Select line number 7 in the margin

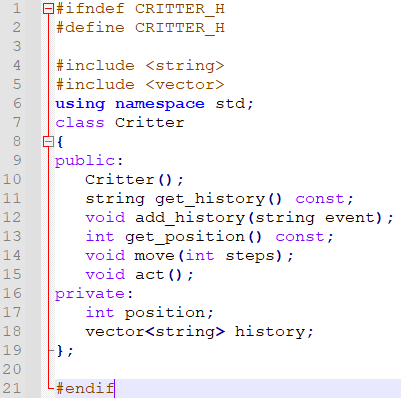[x=17, y=122]
